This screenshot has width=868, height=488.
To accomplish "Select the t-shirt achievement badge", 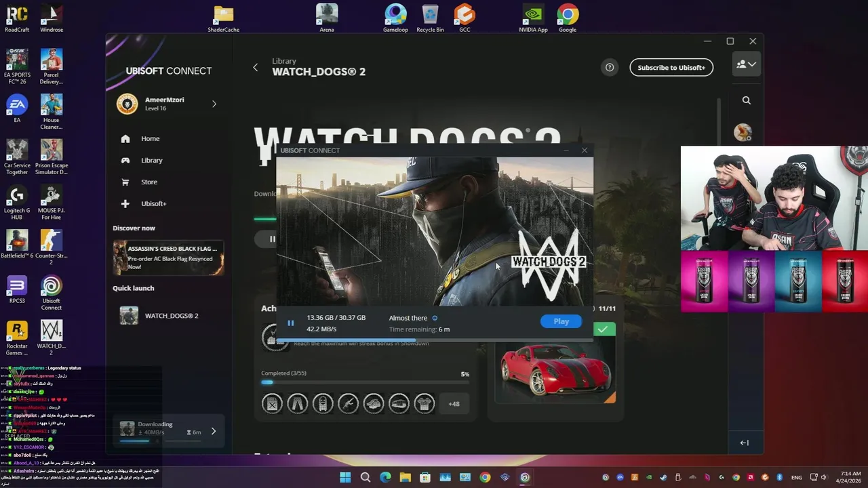I will (x=425, y=404).
